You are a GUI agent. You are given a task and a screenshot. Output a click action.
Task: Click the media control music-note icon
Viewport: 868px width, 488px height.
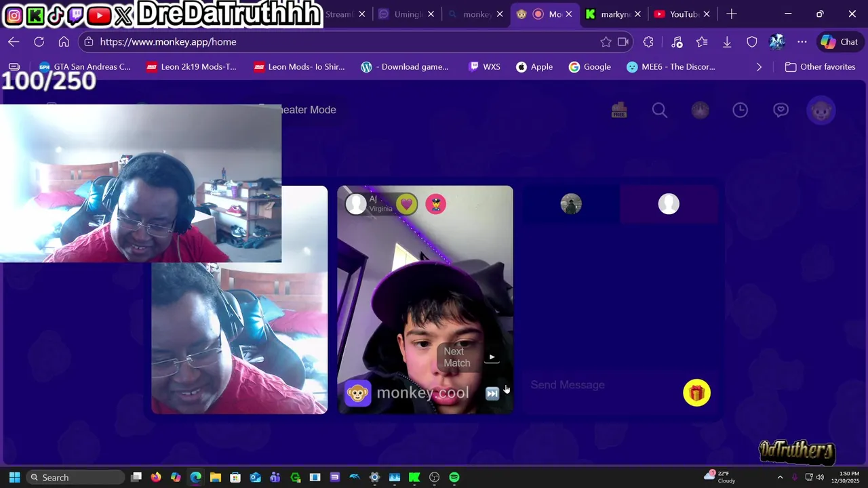click(677, 42)
